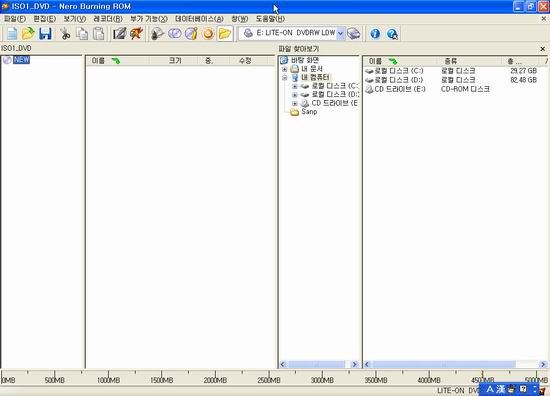
Task: Open the blue info icon in toolbar
Action: 375,34
